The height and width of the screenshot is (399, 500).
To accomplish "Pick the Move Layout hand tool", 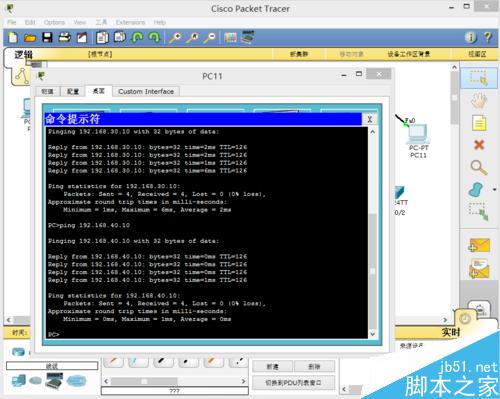I will tap(479, 100).
